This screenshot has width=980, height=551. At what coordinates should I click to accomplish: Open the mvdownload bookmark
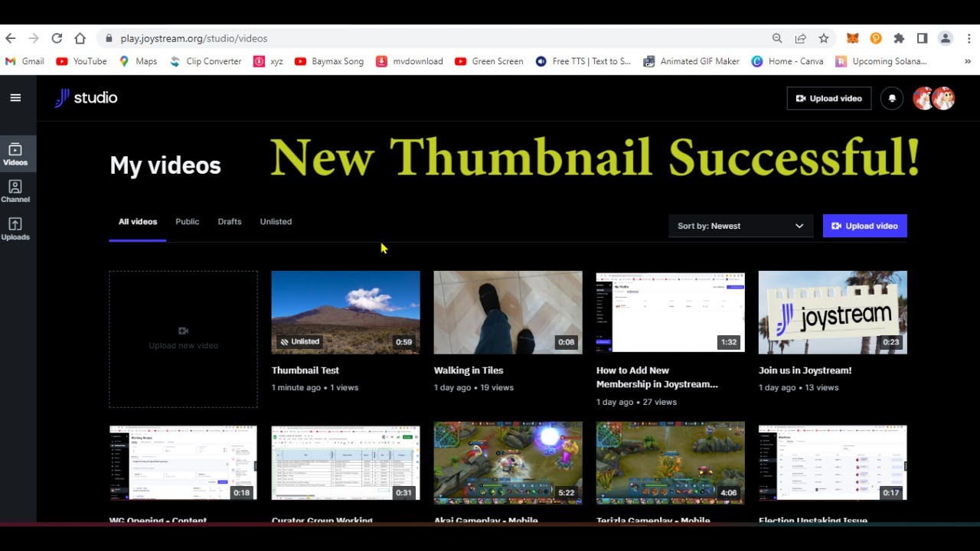409,61
